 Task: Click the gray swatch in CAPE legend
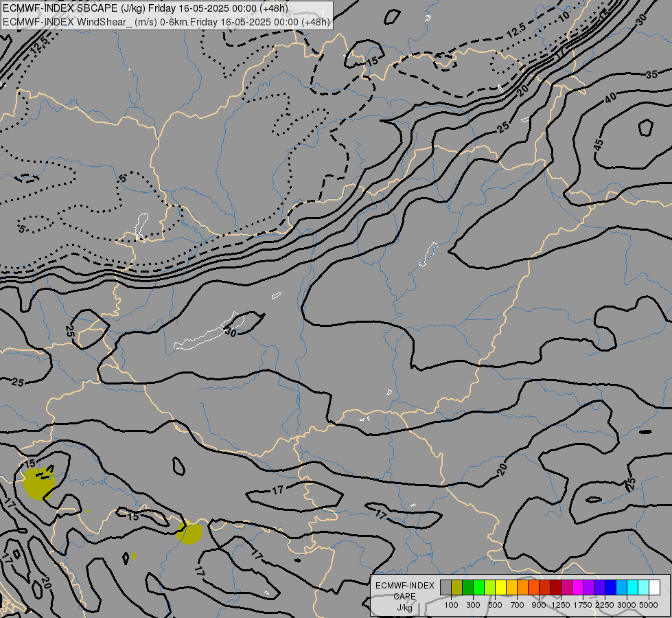point(445,588)
